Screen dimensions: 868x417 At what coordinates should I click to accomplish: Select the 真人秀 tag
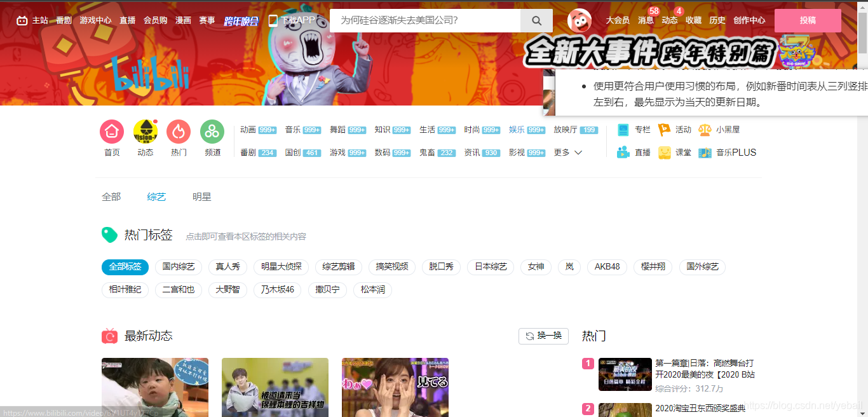[x=228, y=267]
